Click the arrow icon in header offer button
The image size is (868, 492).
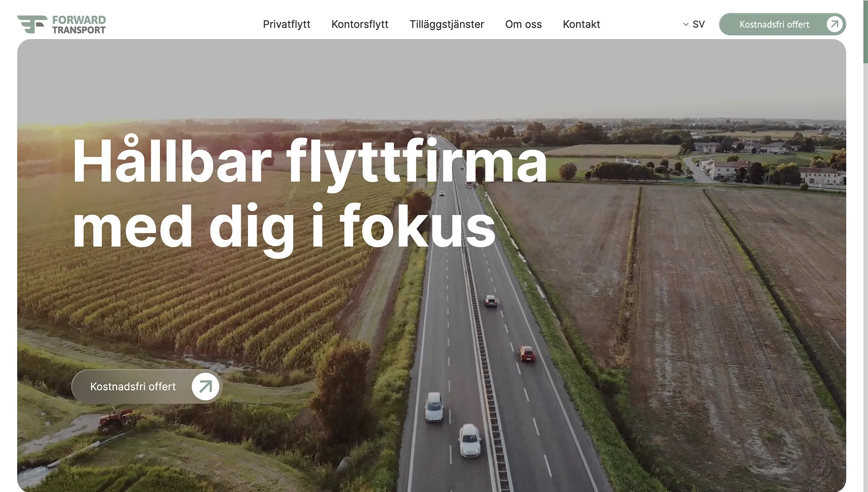834,24
